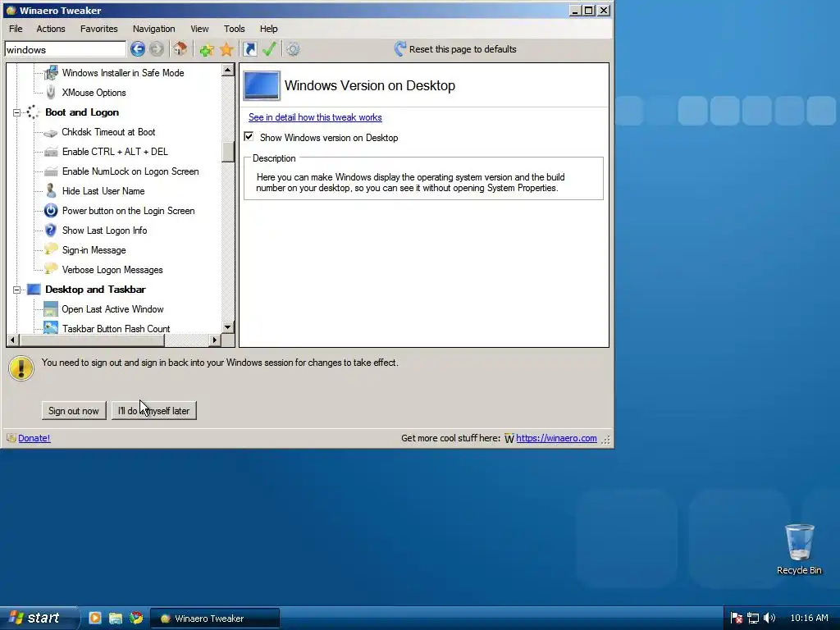The width and height of the screenshot is (840, 630).
Task: Click the 10:16 AM system clock
Action: click(x=809, y=618)
